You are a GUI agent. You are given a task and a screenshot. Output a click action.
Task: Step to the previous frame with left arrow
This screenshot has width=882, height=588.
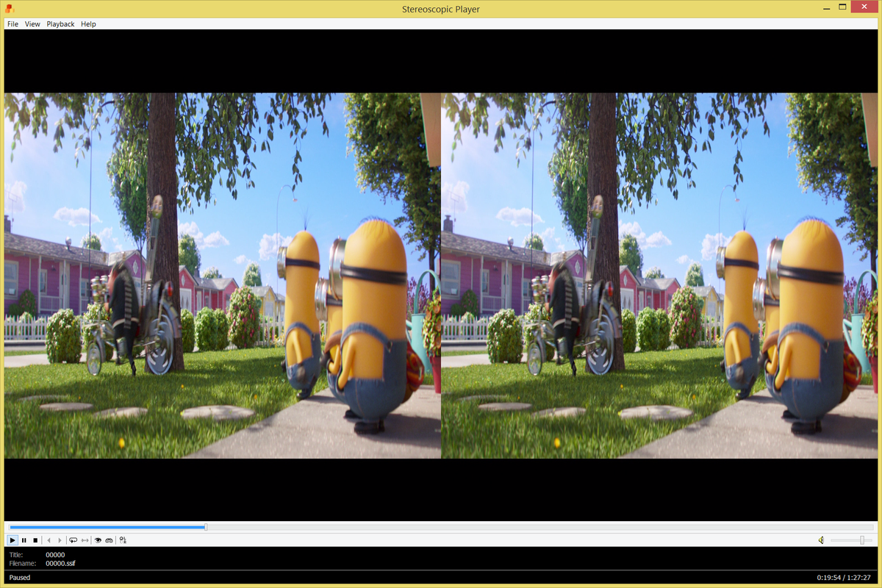(x=49, y=540)
